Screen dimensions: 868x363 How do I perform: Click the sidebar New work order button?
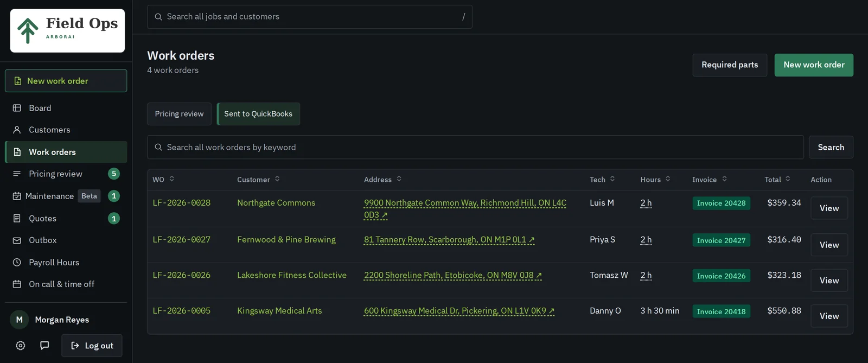(66, 81)
